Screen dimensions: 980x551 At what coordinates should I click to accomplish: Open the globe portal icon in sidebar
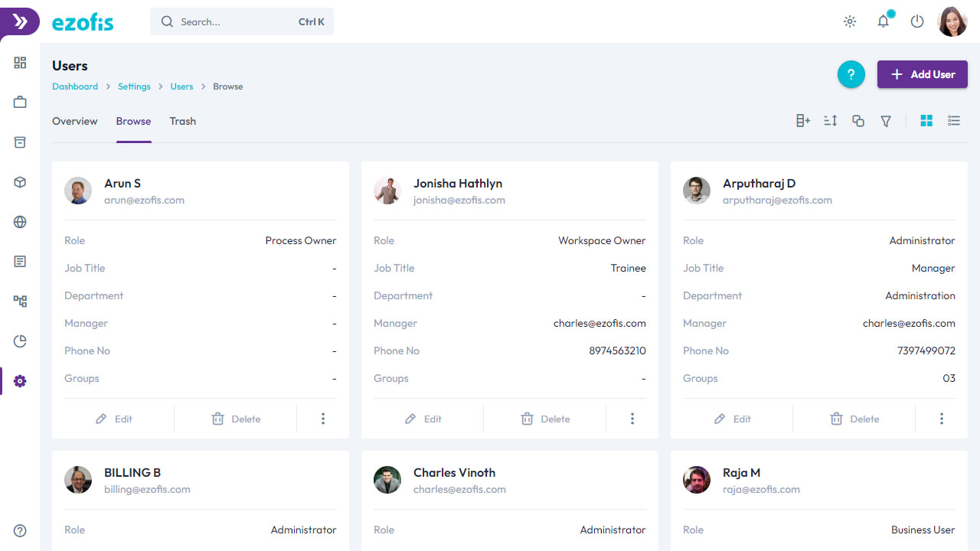click(20, 222)
